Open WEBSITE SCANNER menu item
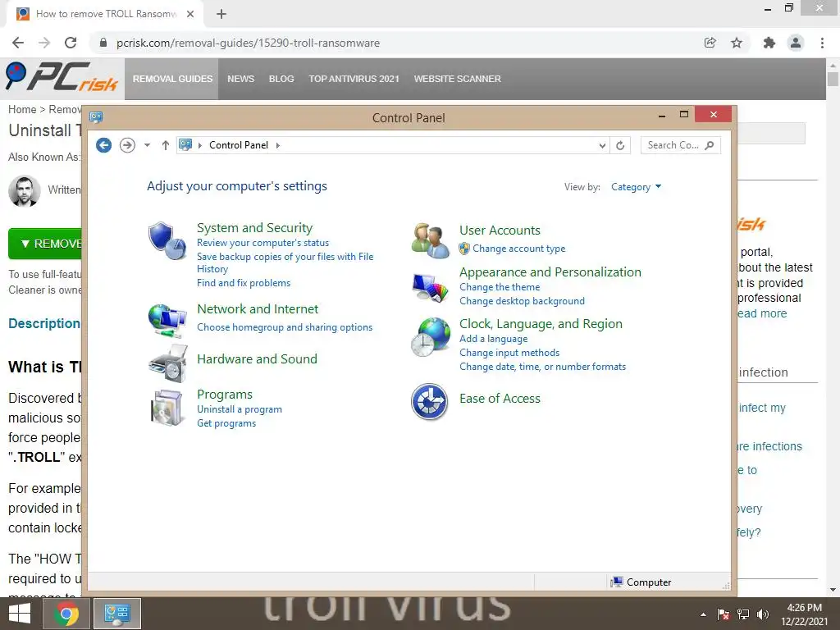 tap(458, 79)
